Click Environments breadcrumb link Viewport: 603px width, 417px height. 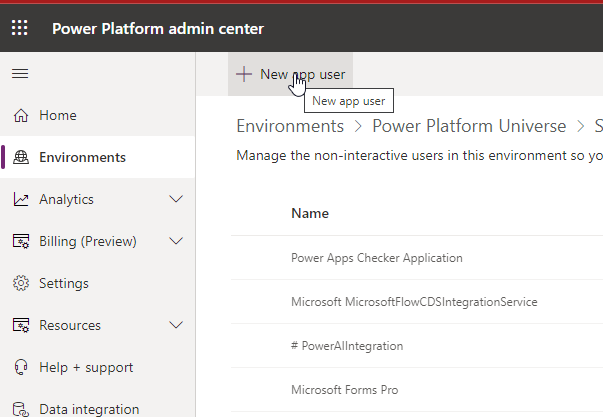pos(290,126)
